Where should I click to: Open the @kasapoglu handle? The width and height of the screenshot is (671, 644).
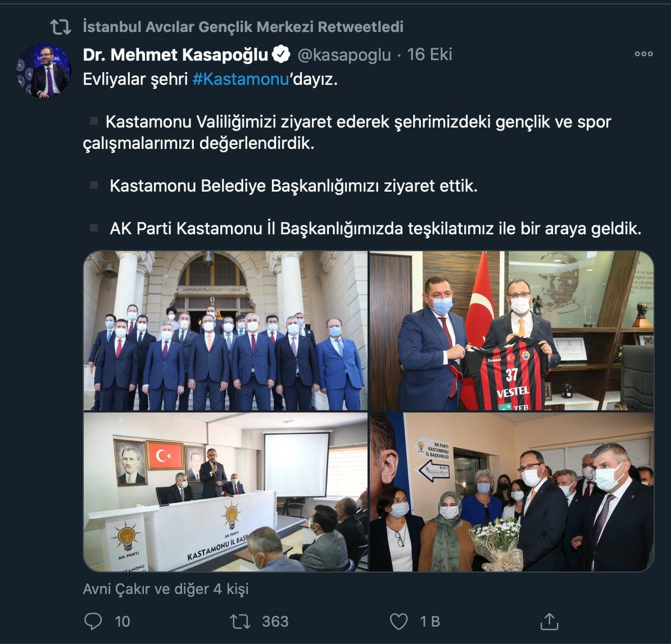344,55
